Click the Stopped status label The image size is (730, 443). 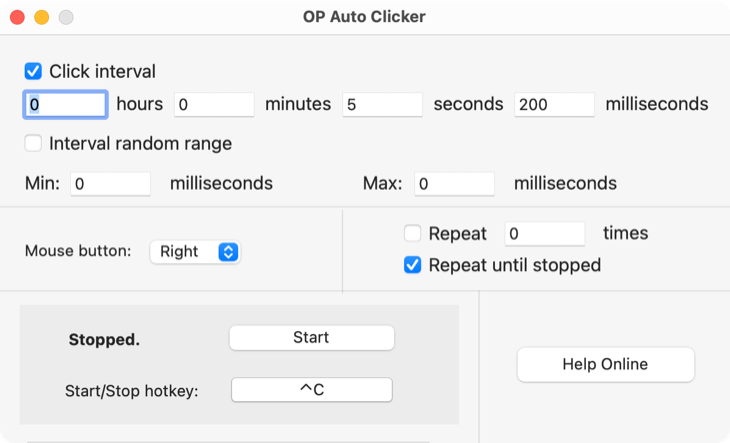(104, 339)
